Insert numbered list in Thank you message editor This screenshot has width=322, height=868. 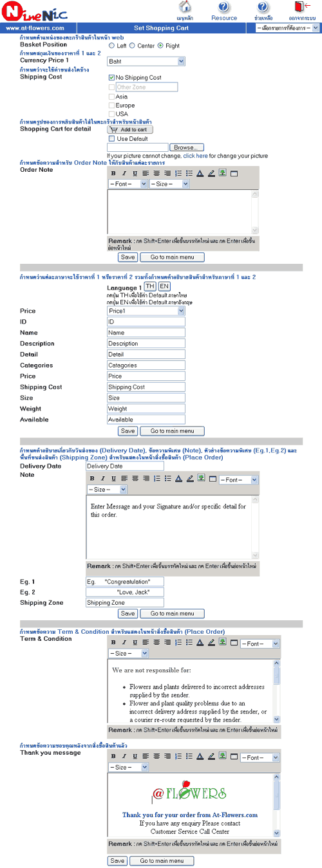tap(178, 756)
